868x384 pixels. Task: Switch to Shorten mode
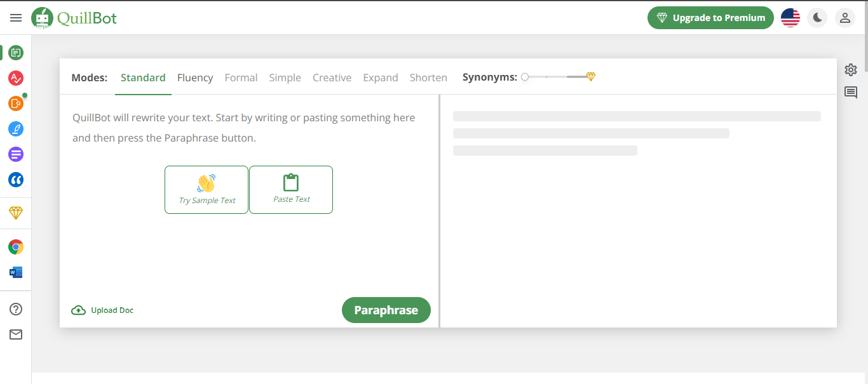428,77
